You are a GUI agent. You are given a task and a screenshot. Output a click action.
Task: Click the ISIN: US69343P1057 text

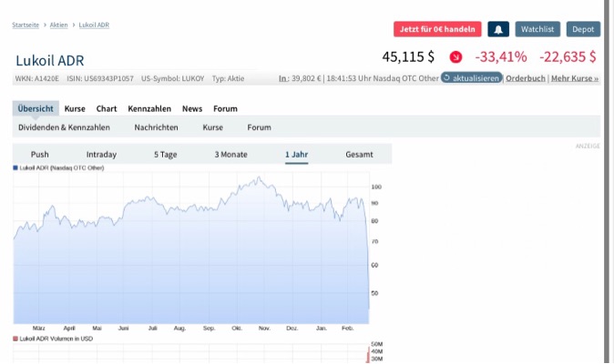[x=100, y=78]
